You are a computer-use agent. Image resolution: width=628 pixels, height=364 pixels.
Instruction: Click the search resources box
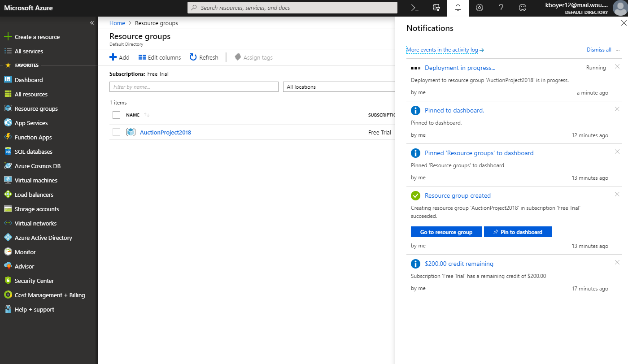[292, 8]
